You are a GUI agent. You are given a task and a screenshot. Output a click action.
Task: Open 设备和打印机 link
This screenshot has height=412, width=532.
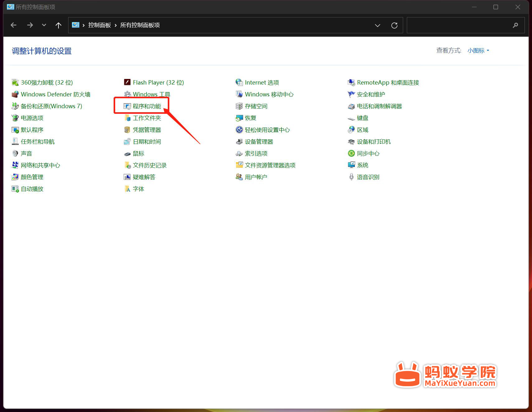(374, 141)
